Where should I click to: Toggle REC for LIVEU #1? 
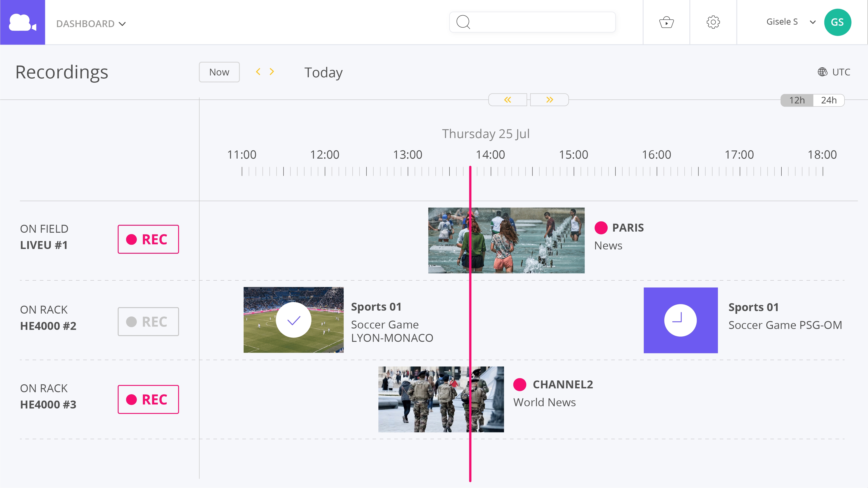pyautogui.click(x=148, y=239)
